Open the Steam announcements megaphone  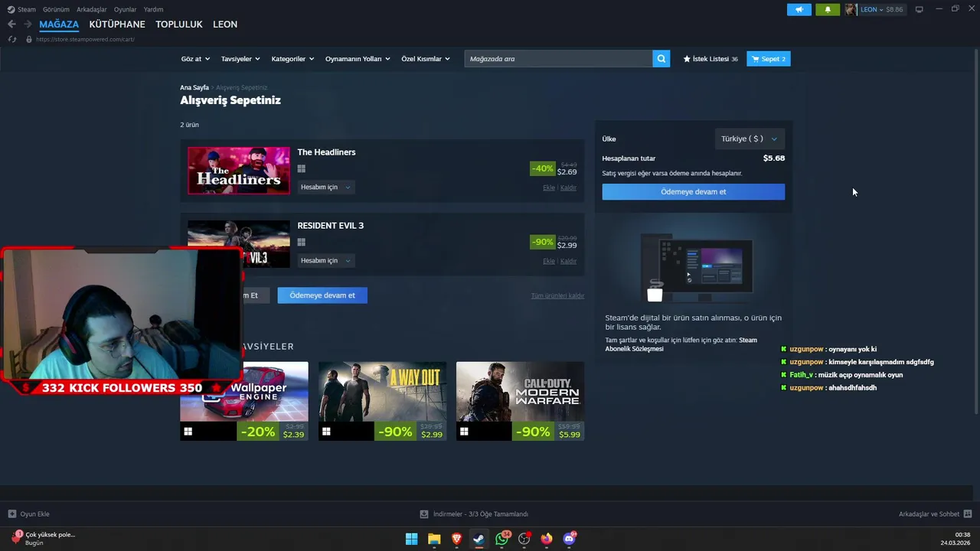pos(799,10)
